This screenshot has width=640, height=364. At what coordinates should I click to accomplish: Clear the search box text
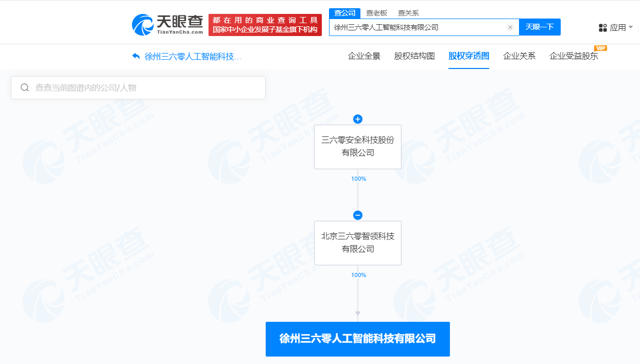(510, 27)
